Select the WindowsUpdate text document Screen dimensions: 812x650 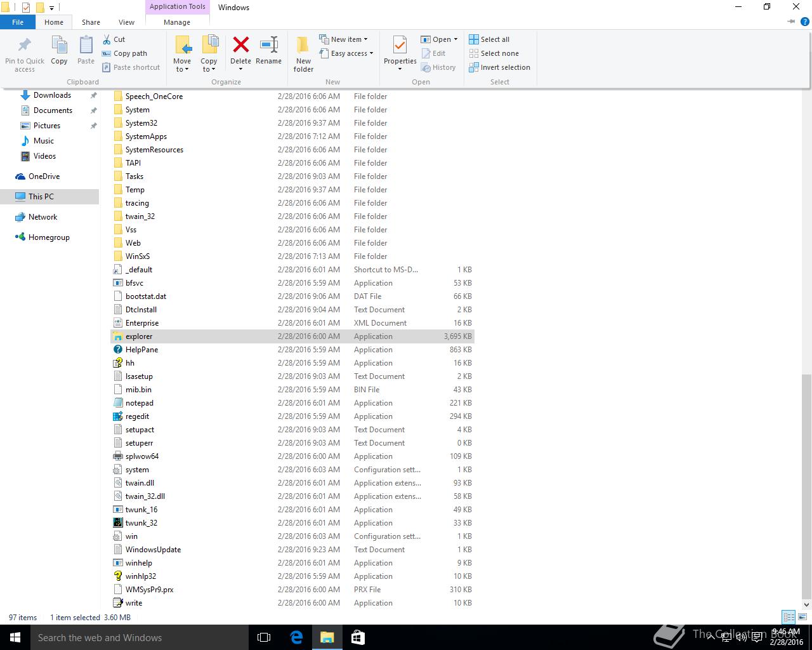(293, 550)
